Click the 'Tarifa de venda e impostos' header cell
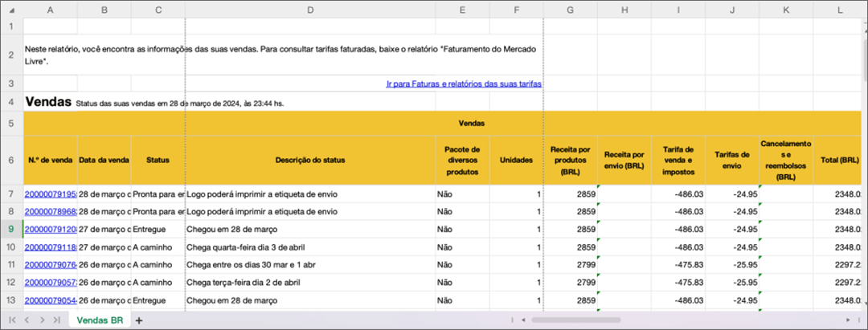Screen dimensions: 868x330 point(678,161)
